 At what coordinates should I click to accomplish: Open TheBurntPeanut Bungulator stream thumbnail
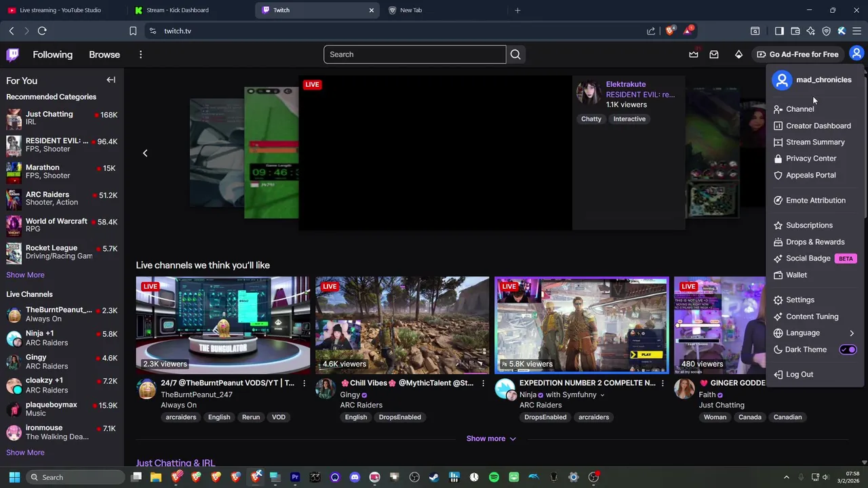coord(223,325)
